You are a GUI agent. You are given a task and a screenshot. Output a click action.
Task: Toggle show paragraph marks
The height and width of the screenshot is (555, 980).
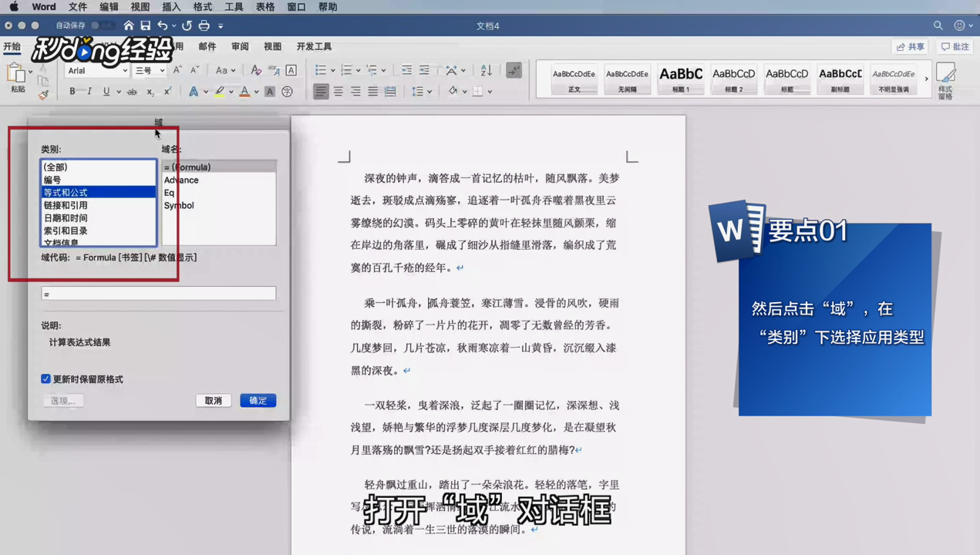click(x=514, y=70)
